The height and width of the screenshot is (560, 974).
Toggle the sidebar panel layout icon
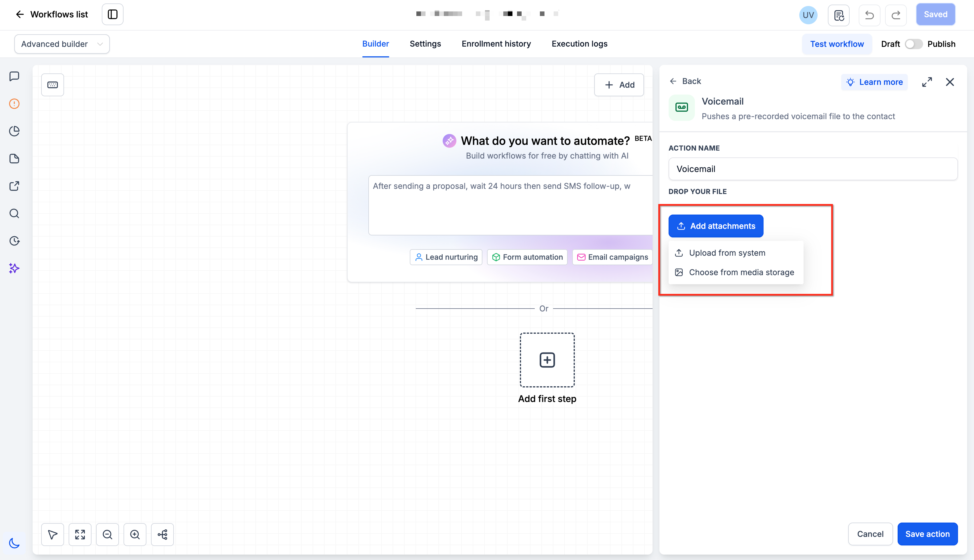click(x=112, y=15)
